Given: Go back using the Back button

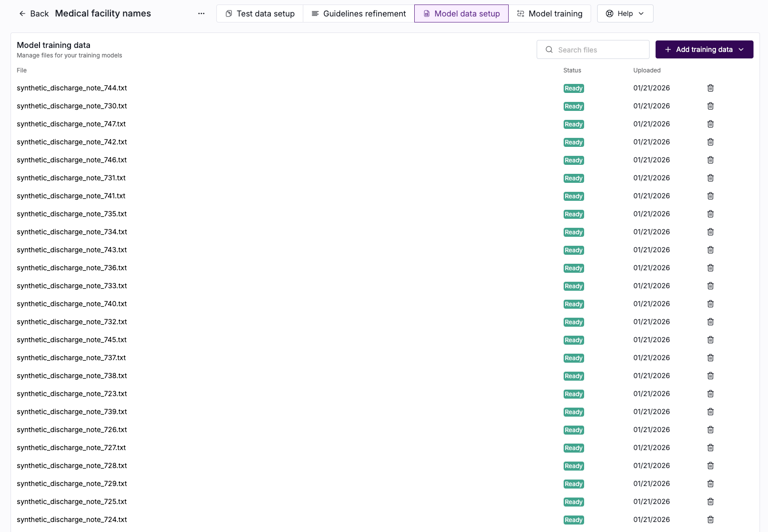Looking at the screenshot, I should coord(34,13).
